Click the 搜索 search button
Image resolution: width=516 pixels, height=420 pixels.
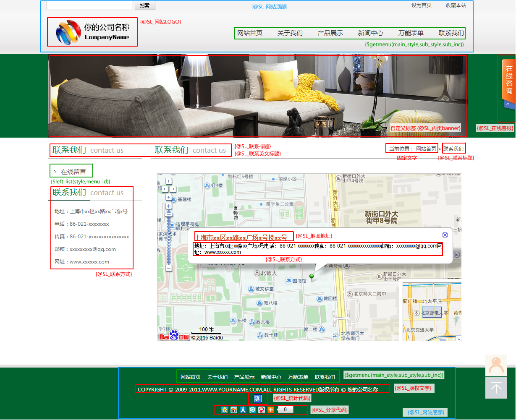144,5
